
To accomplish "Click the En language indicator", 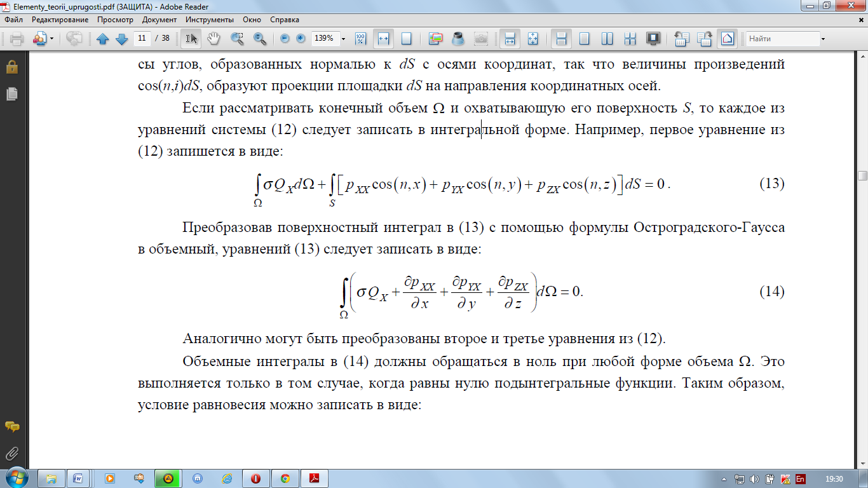I will (x=801, y=478).
